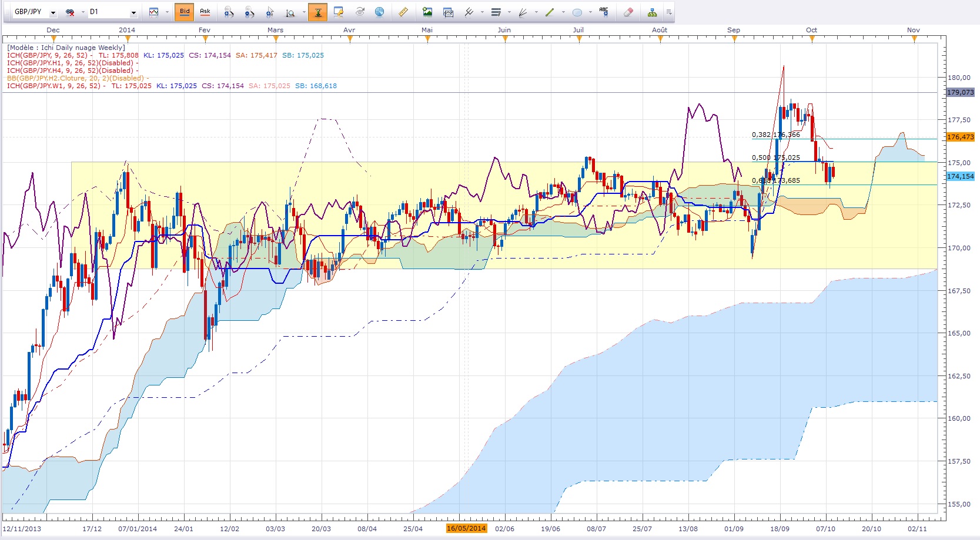Image resolution: width=980 pixels, height=540 pixels.
Task: Select the green trend line tool
Action: pos(550,12)
